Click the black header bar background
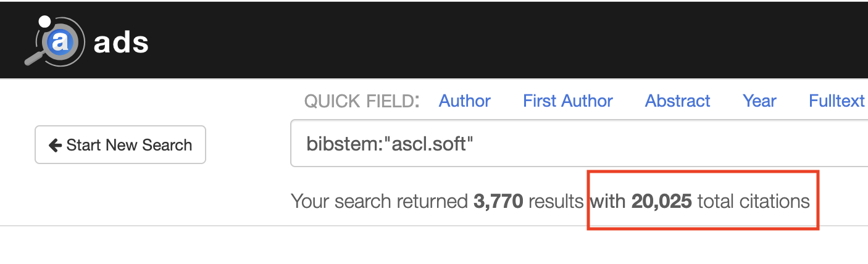The width and height of the screenshot is (868, 264). point(494,40)
